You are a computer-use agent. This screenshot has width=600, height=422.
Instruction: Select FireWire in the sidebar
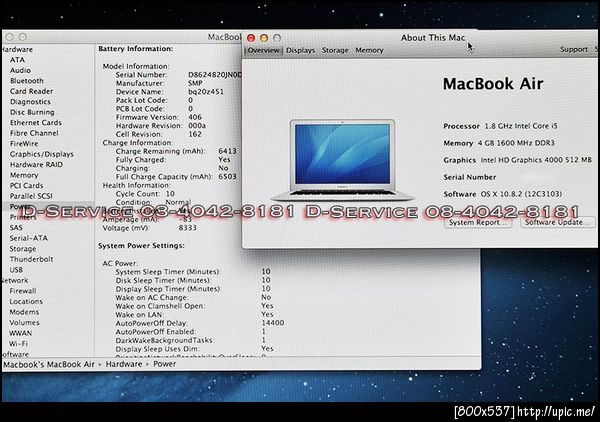24,144
